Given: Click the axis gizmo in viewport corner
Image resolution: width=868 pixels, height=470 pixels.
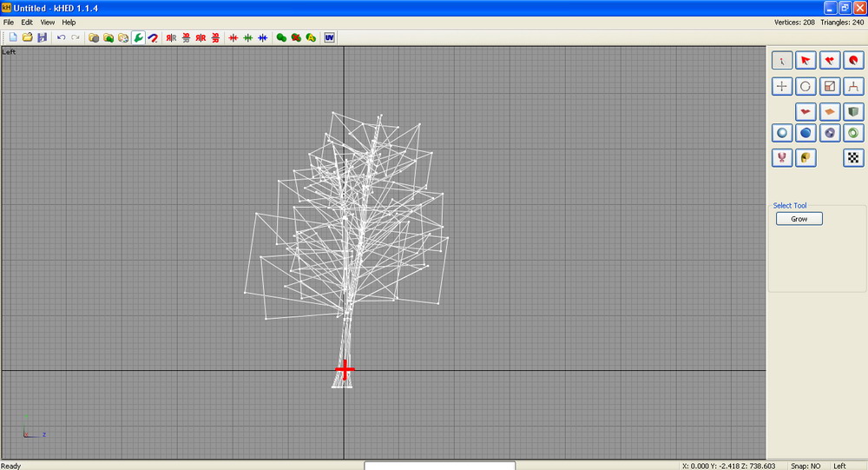Looking at the screenshot, I should click(33, 427).
